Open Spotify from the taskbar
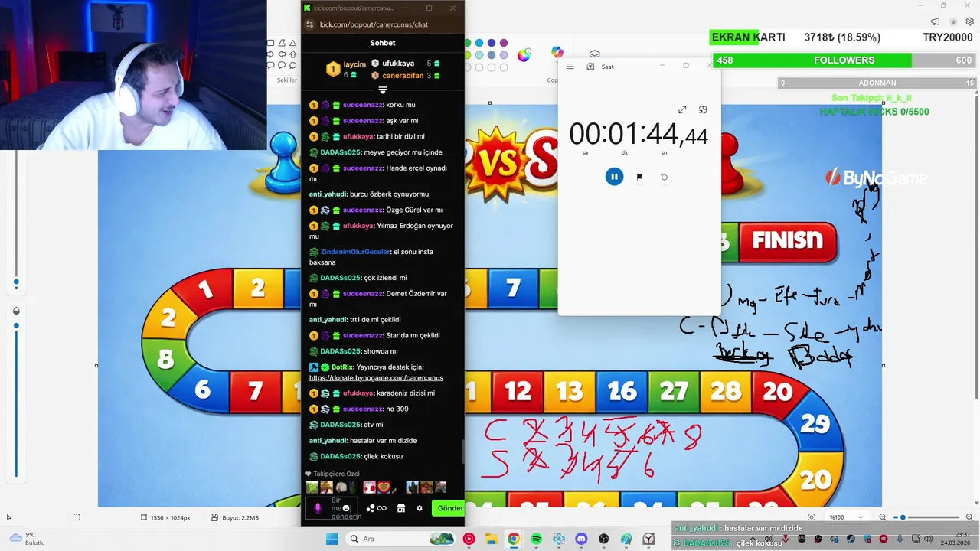The height and width of the screenshot is (551, 980). 536,539
